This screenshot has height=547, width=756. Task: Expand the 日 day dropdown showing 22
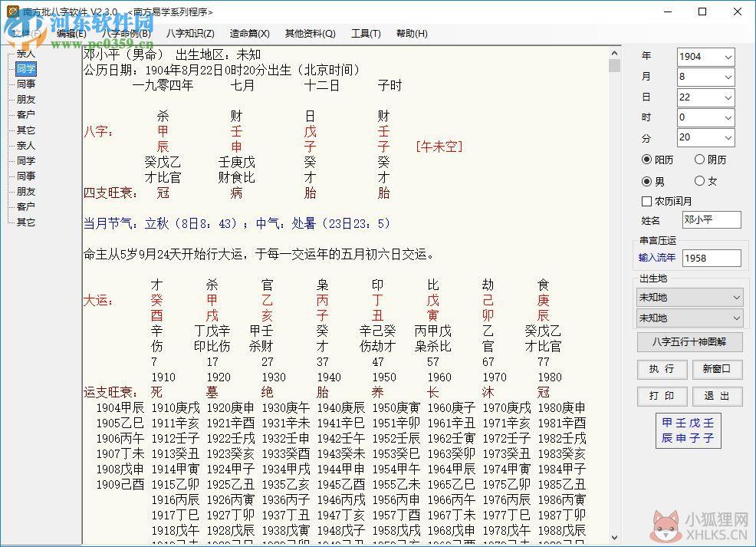tap(728, 97)
